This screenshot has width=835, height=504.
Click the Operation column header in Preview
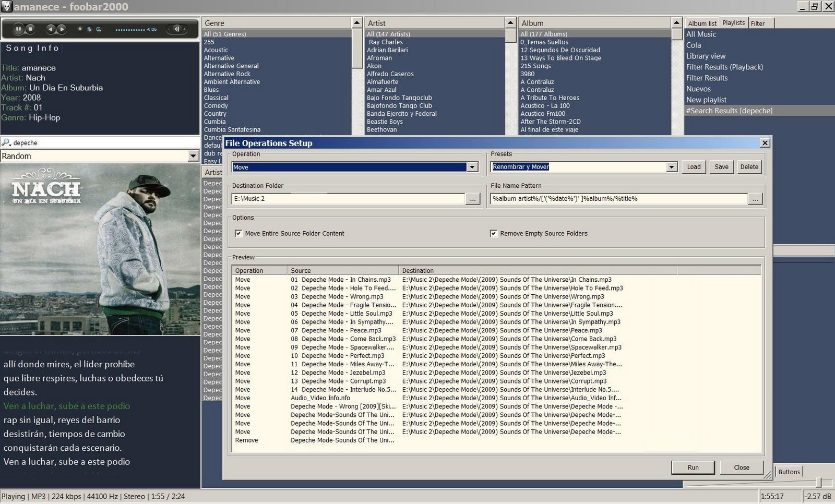260,271
